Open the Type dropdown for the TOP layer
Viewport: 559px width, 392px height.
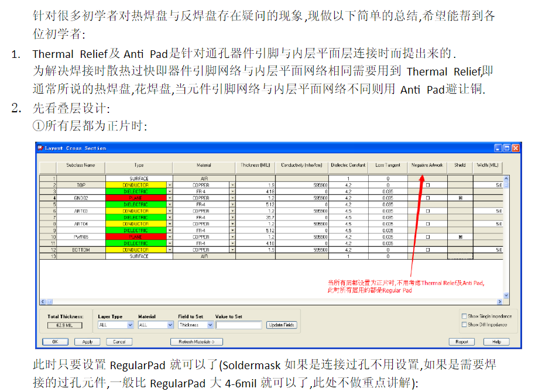coord(170,185)
